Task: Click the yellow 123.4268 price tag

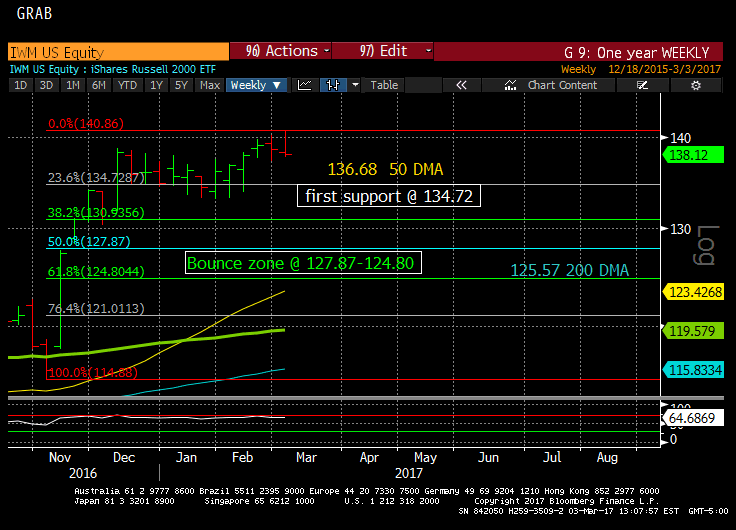Action: (693, 292)
